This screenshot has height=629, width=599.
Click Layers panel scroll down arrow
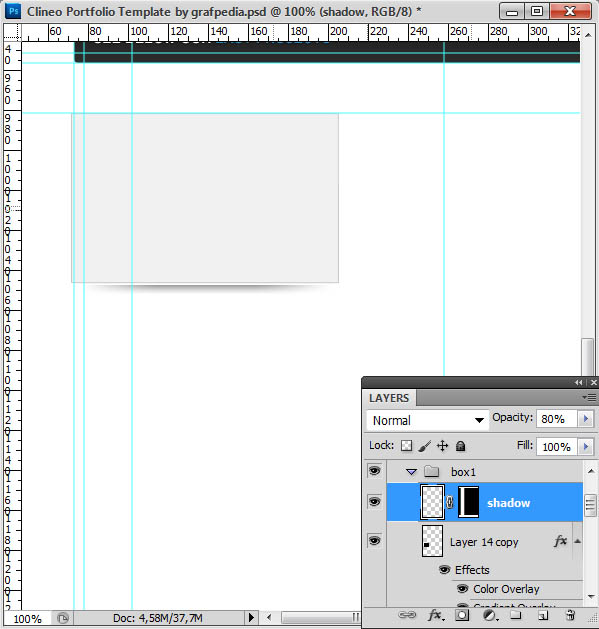(591, 597)
